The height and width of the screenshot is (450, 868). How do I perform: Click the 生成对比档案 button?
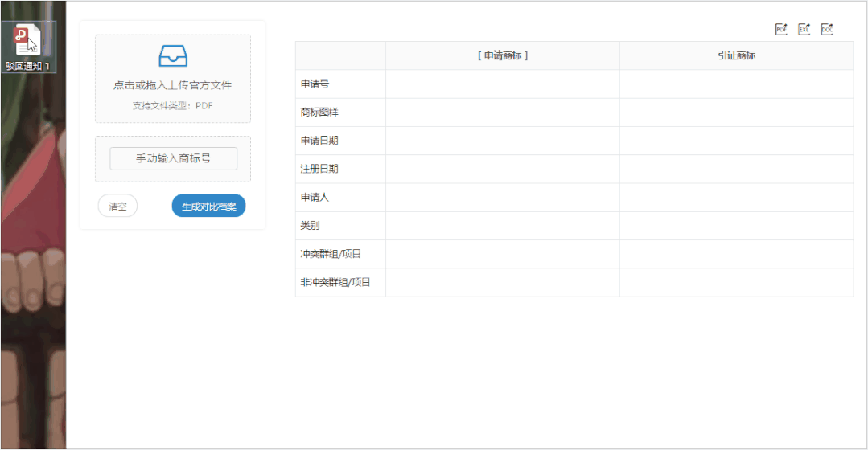208,207
